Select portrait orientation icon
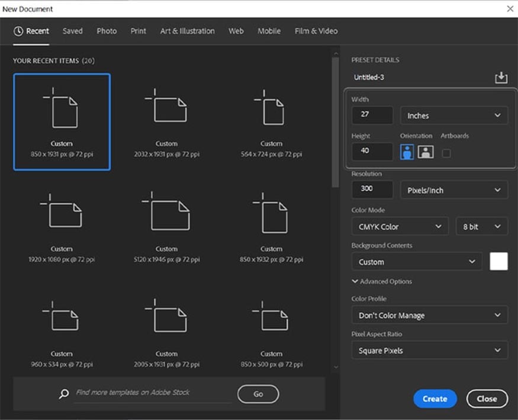The height and width of the screenshot is (420, 518). click(x=407, y=152)
